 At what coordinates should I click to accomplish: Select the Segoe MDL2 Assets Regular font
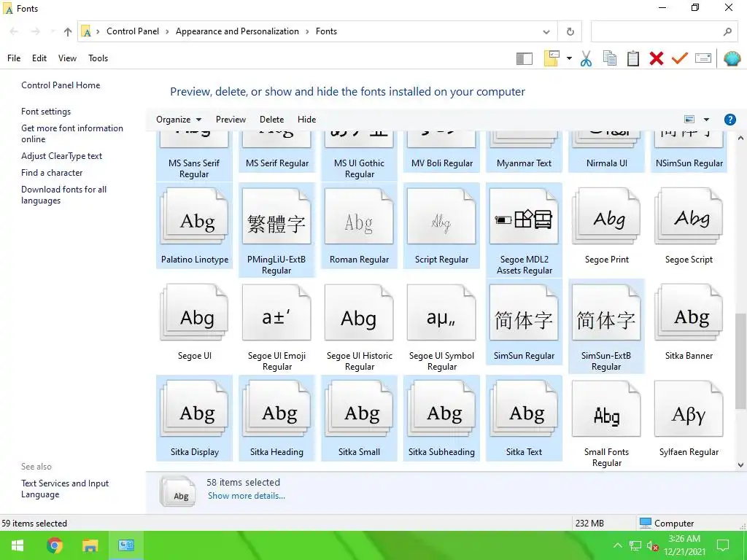[x=524, y=230]
